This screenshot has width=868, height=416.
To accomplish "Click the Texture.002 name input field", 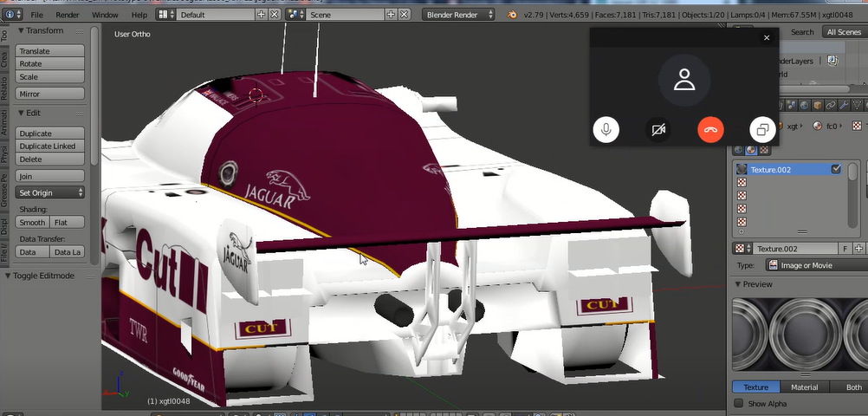I will (796, 249).
